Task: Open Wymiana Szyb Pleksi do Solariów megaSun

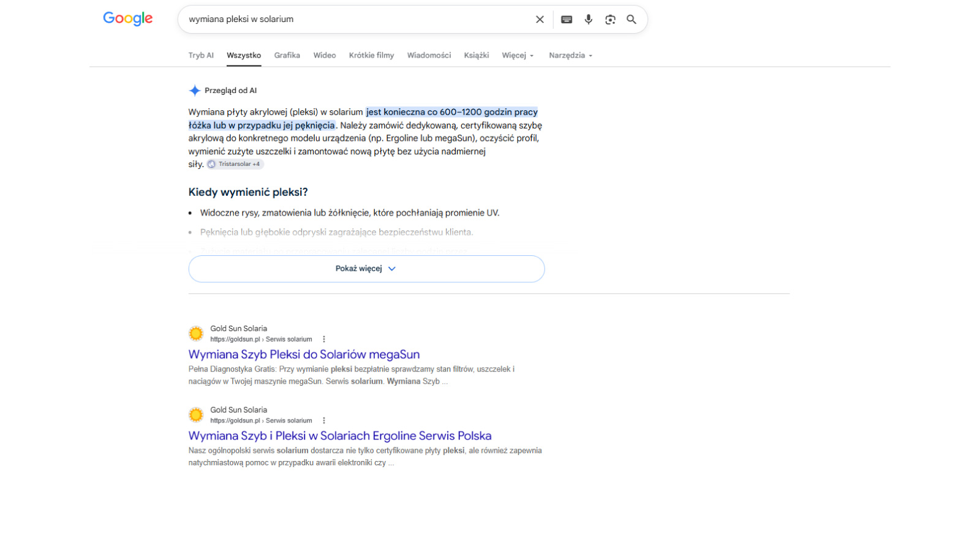Action: pyautogui.click(x=304, y=354)
